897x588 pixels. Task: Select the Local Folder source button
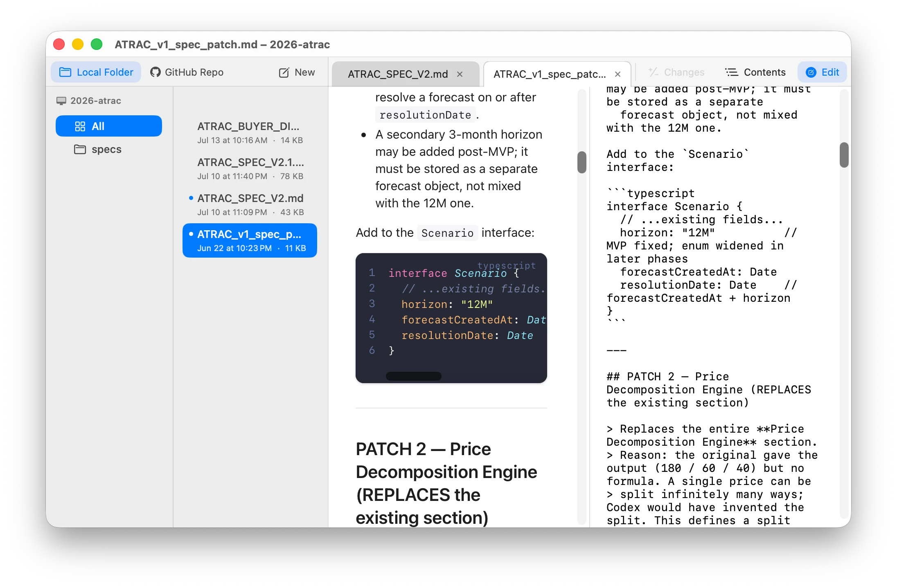96,72
